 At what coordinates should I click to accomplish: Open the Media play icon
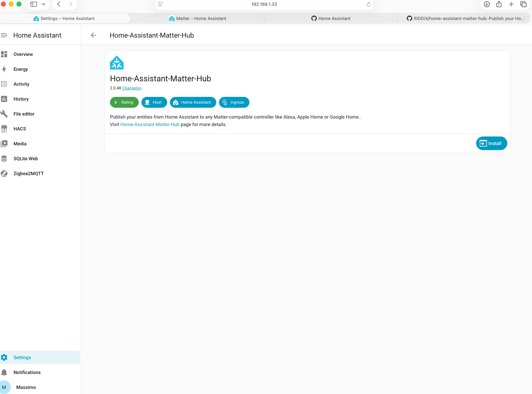pyautogui.click(x=4, y=144)
